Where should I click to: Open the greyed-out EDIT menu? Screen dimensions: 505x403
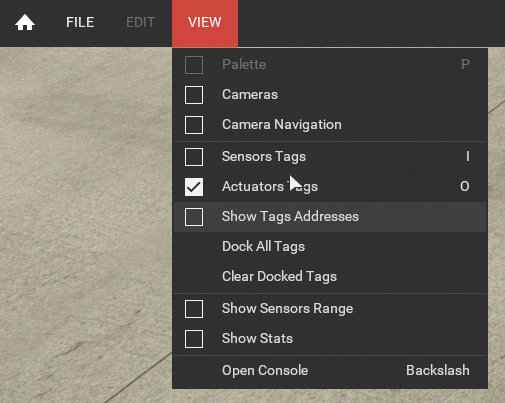140,23
